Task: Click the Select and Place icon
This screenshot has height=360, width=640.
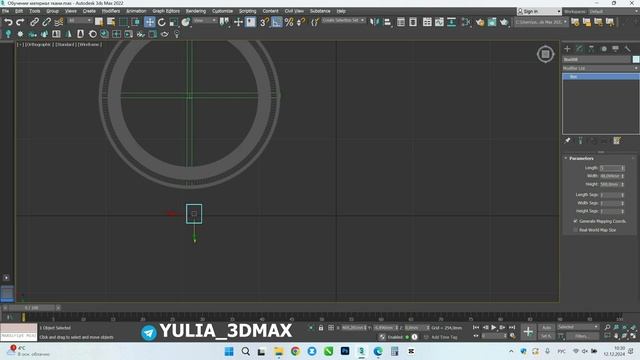Action: [x=186, y=22]
